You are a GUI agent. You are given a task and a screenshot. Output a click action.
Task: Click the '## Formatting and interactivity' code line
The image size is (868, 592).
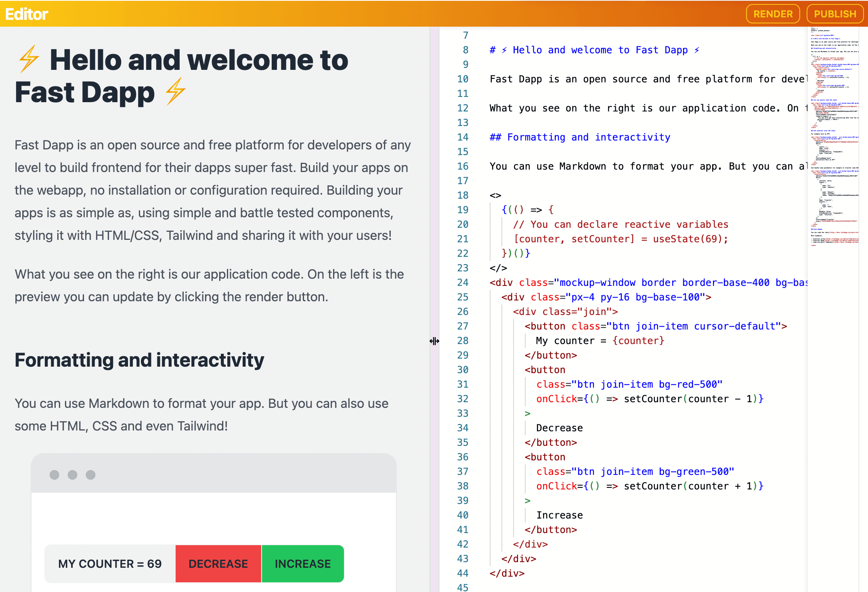[580, 137]
